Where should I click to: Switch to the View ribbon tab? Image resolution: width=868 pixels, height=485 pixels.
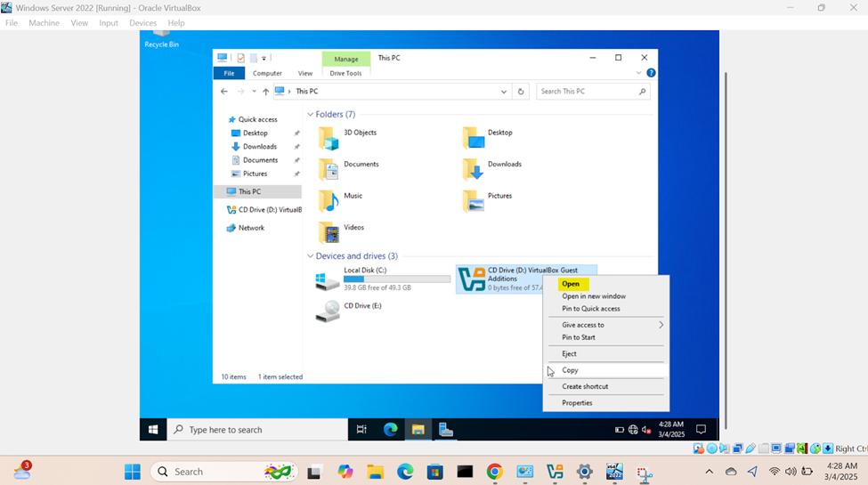[x=305, y=73]
